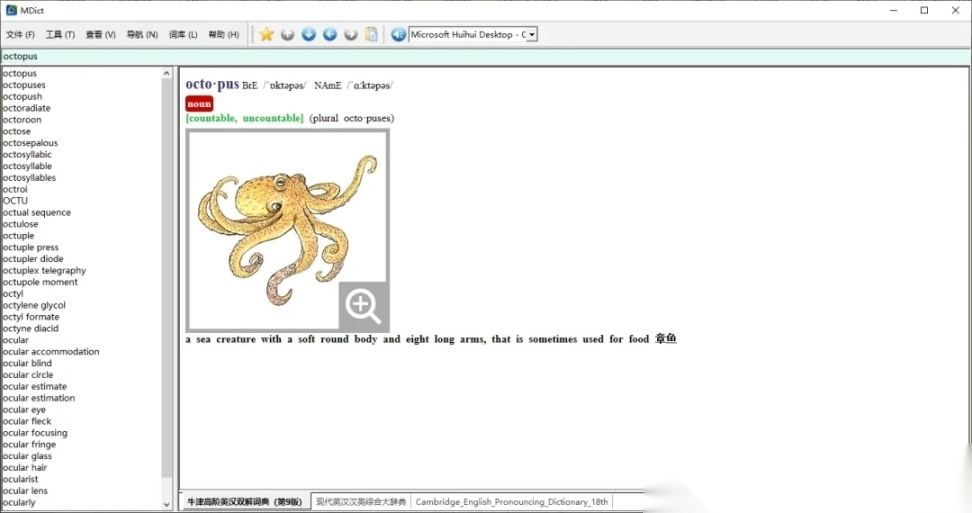This screenshot has width=972, height=513.
Task: Choose "ocular" from the word list
Action: pyautogui.click(x=16, y=340)
